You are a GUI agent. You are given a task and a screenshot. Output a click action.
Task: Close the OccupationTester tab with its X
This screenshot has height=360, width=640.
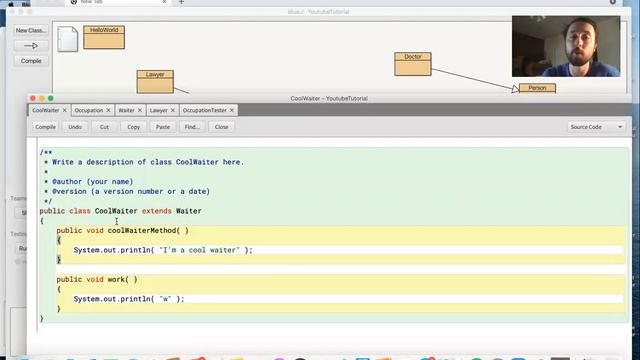pyautogui.click(x=232, y=110)
